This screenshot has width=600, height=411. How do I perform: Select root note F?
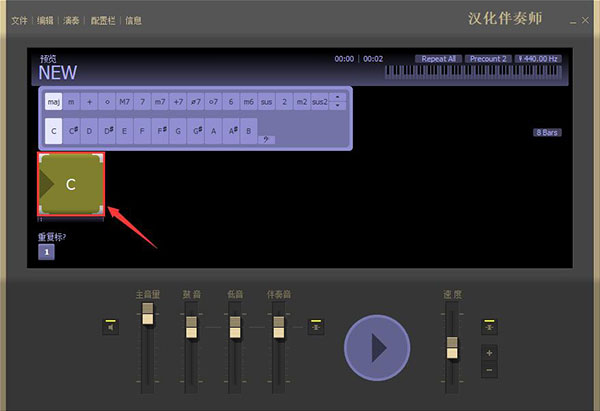coord(142,131)
